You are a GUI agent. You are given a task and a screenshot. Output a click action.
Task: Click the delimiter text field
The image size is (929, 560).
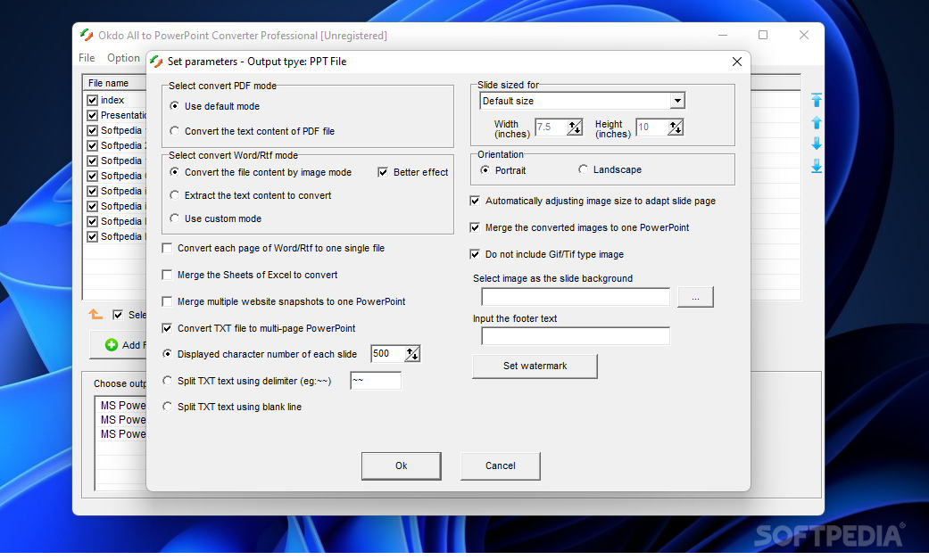pos(376,381)
